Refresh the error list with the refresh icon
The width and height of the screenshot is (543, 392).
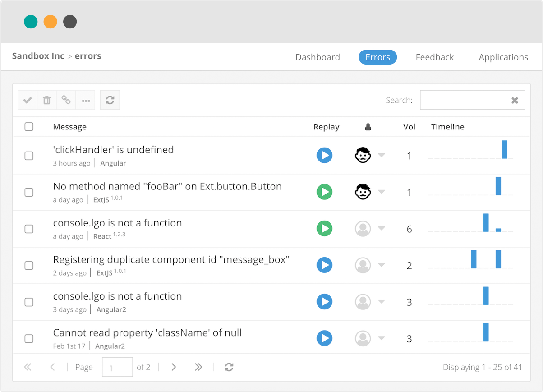point(110,100)
